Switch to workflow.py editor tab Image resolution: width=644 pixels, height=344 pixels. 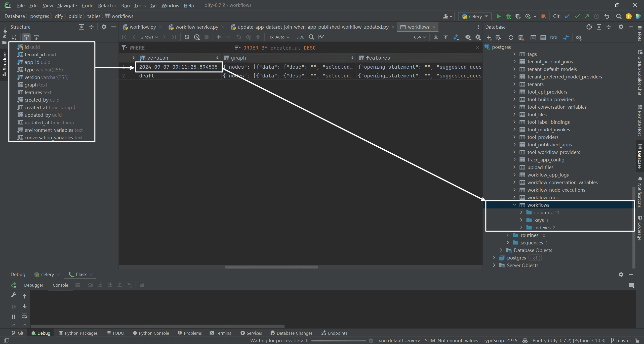click(x=143, y=27)
